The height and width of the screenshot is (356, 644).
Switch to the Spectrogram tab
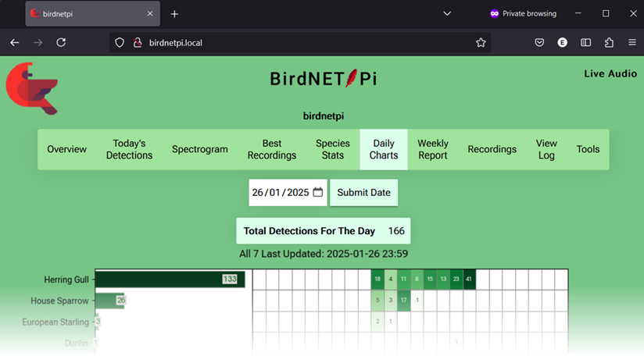(x=200, y=149)
